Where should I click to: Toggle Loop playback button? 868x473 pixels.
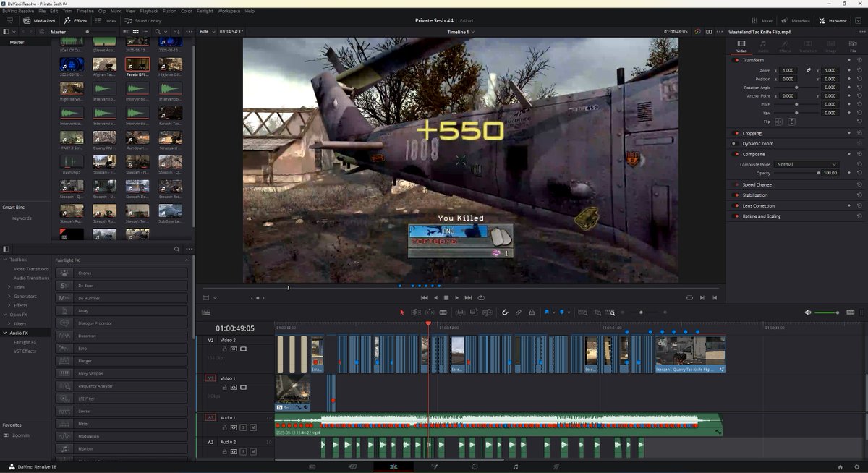(x=481, y=297)
